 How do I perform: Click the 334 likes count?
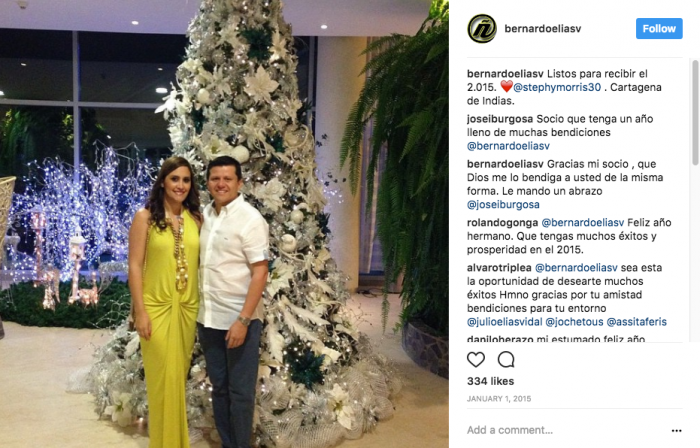coord(490,381)
